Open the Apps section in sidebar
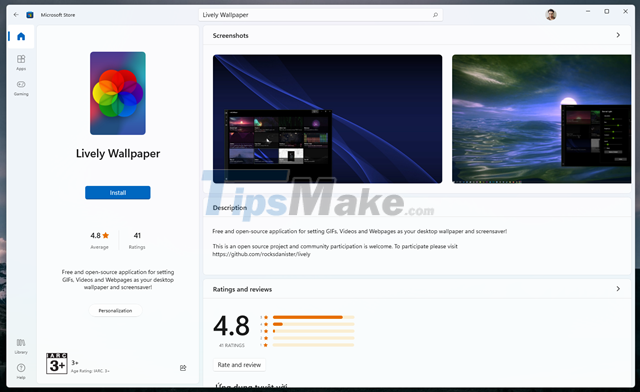This screenshot has height=392, width=640. point(21,62)
